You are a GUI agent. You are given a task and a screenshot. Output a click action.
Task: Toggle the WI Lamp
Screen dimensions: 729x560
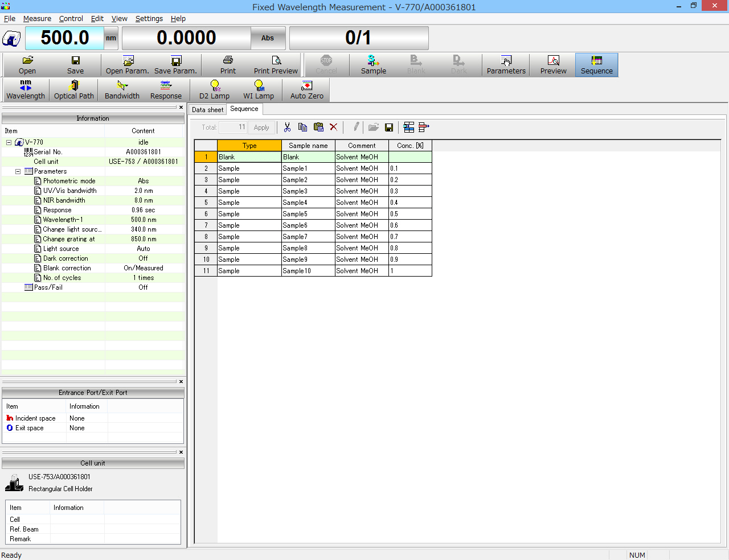[x=259, y=89]
